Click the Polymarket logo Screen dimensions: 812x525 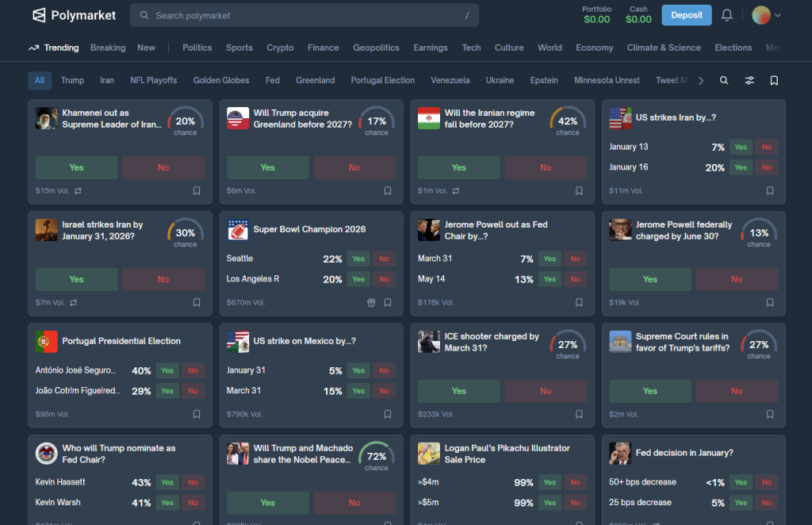(x=74, y=15)
